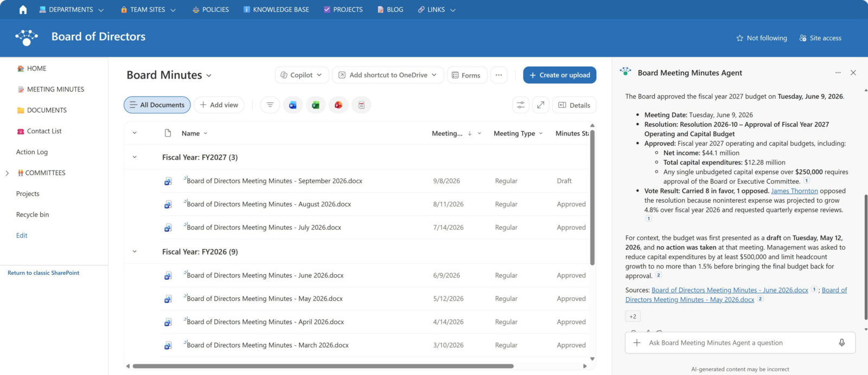Image resolution: width=868 pixels, height=375 pixels.
Task: Open the Details pane button
Action: coord(575,105)
